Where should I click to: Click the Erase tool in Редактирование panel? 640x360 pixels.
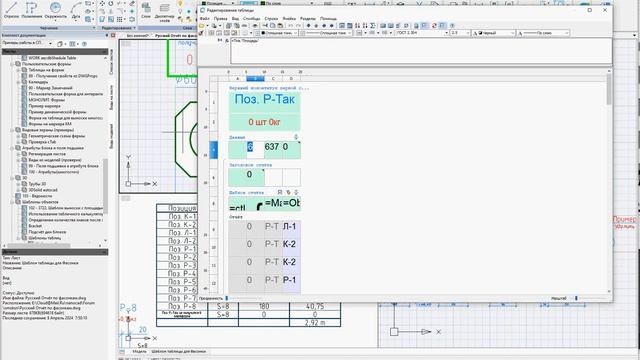click(132, 3)
